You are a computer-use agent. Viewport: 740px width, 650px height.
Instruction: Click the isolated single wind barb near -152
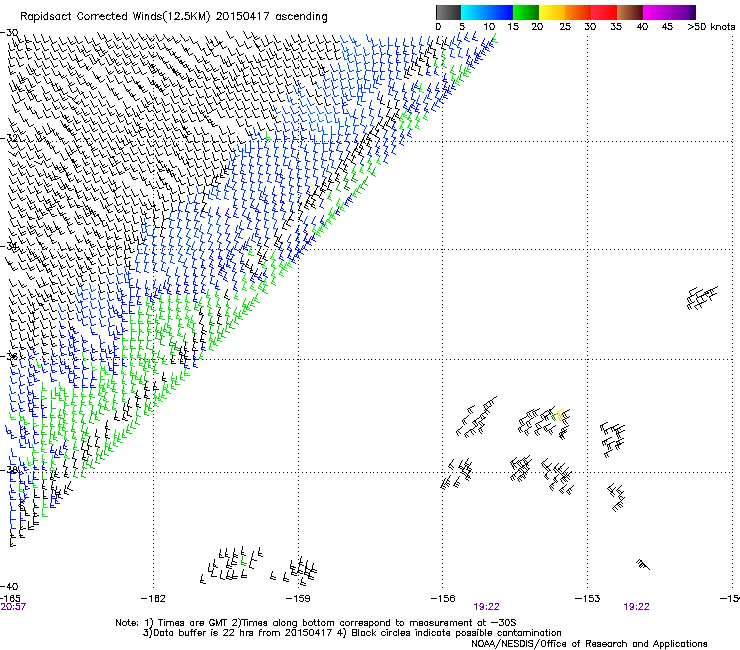pyautogui.click(x=643, y=564)
